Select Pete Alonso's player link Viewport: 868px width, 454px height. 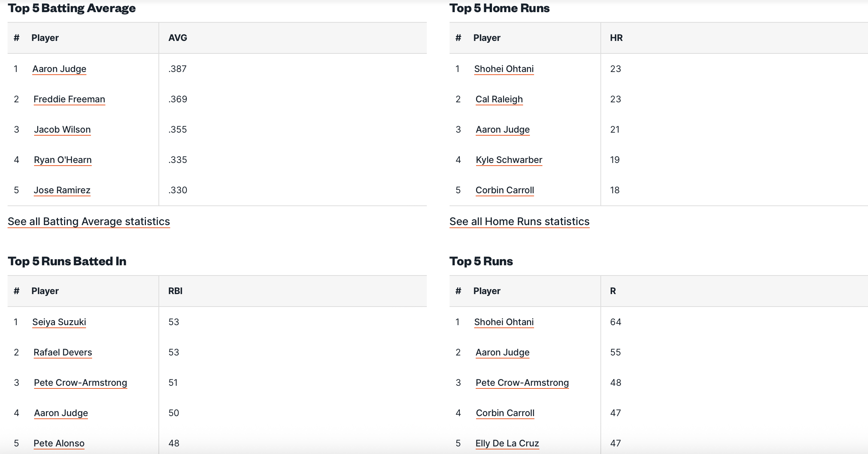(x=59, y=443)
